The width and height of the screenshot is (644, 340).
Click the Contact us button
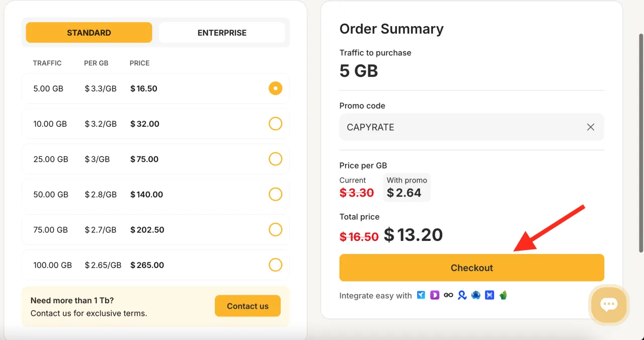(248, 306)
